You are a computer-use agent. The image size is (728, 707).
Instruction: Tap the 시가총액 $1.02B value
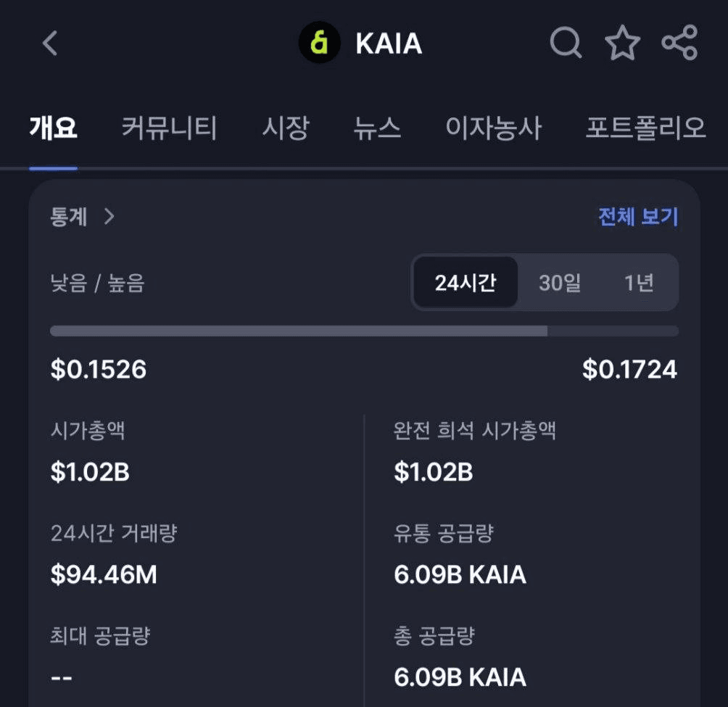[90, 471]
